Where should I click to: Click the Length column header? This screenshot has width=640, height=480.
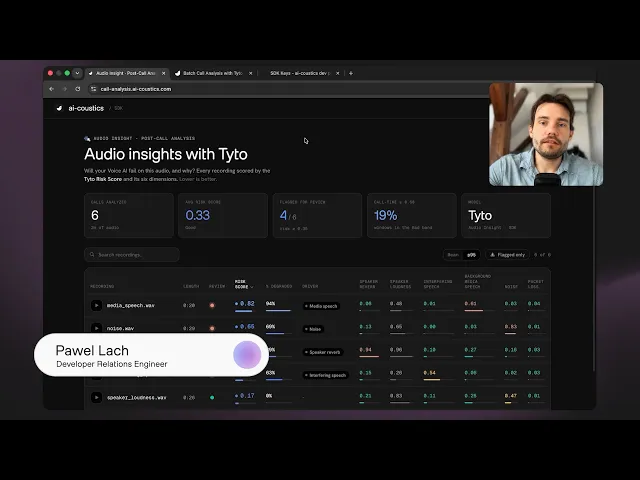(x=191, y=287)
